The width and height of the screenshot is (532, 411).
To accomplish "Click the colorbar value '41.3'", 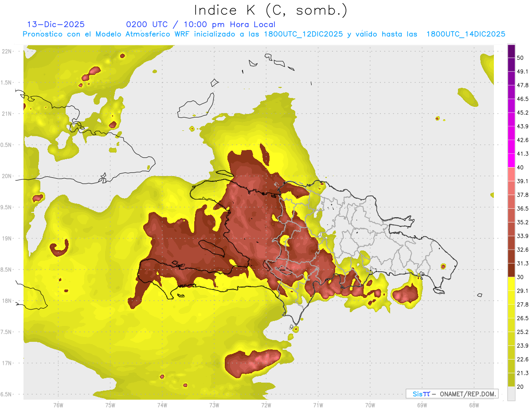I will (523, 154).
